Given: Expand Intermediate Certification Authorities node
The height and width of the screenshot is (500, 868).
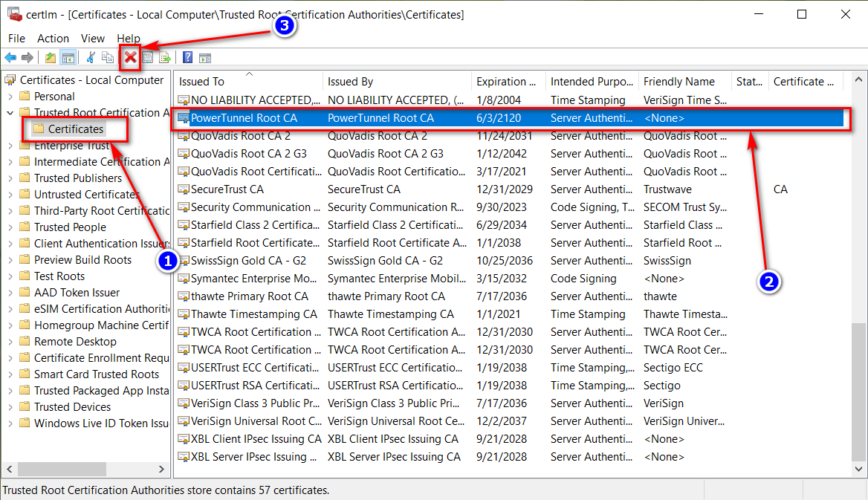Looking at the screenshot, I should point(10,162).
